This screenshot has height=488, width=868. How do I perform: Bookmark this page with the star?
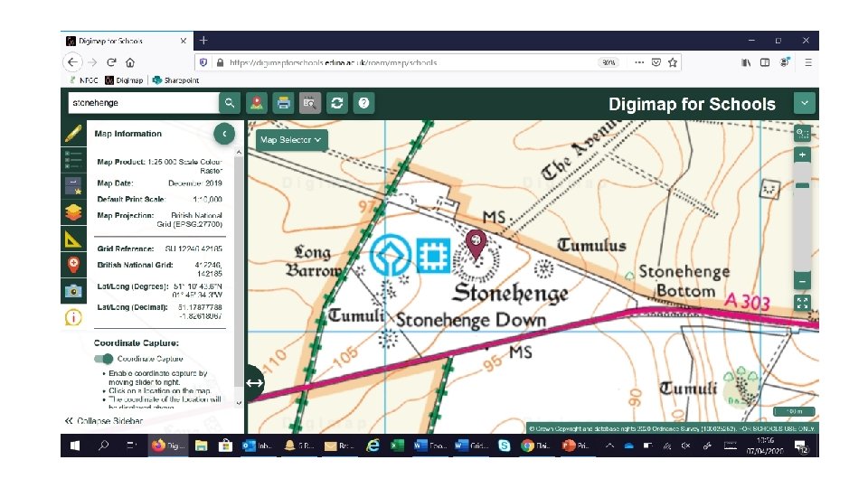(673, 62)
